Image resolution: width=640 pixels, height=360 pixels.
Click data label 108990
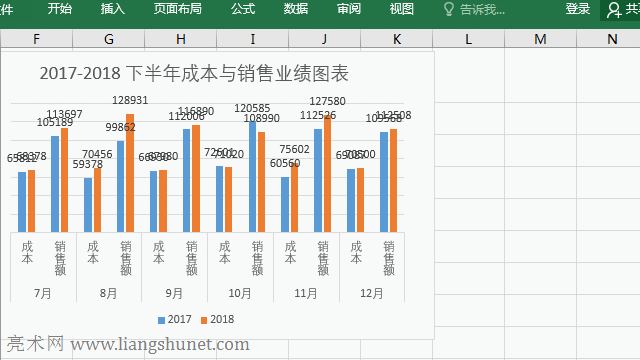pos(262,118)
